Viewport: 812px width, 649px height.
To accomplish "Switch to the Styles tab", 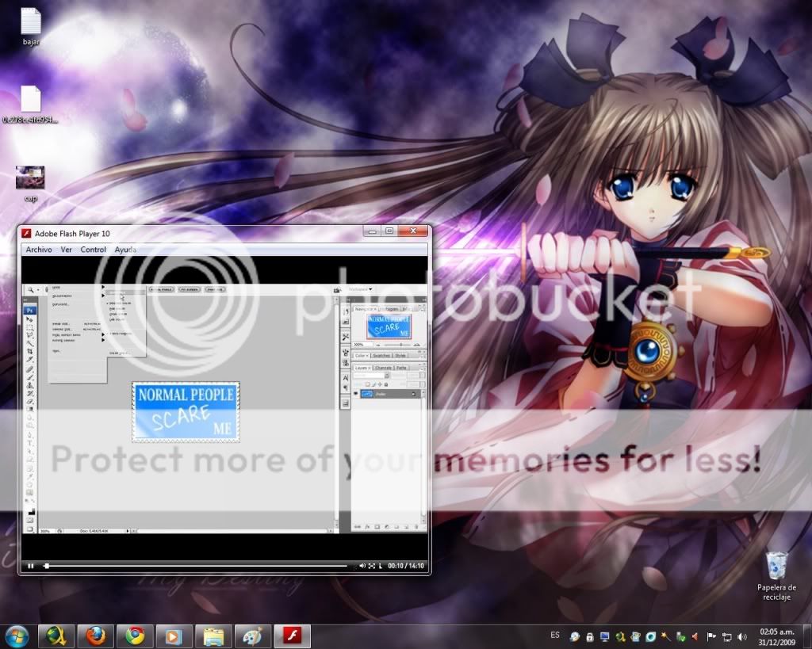I will (400, 356).
